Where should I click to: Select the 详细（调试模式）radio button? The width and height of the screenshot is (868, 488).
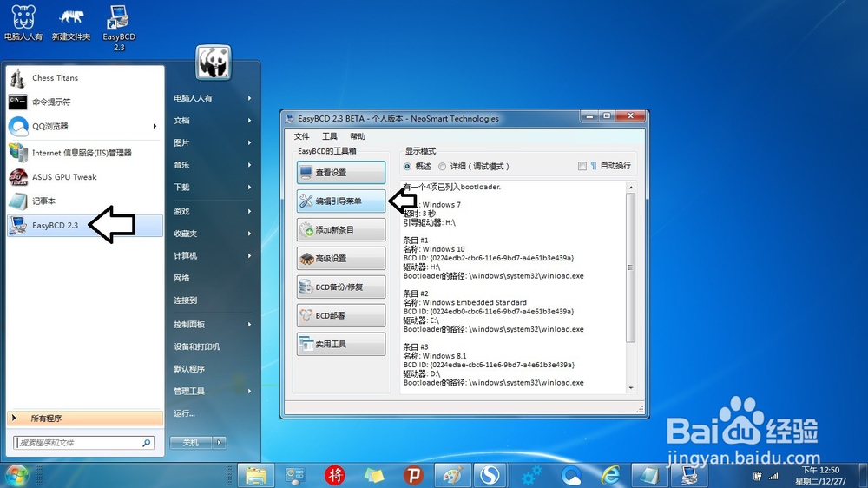(442, 166)
